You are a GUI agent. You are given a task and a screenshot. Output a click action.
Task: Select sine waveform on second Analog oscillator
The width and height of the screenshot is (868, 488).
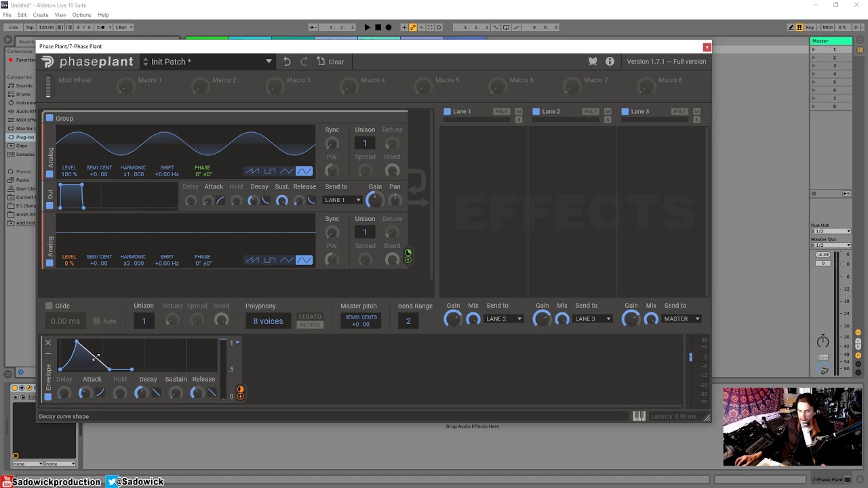(304, 260)
